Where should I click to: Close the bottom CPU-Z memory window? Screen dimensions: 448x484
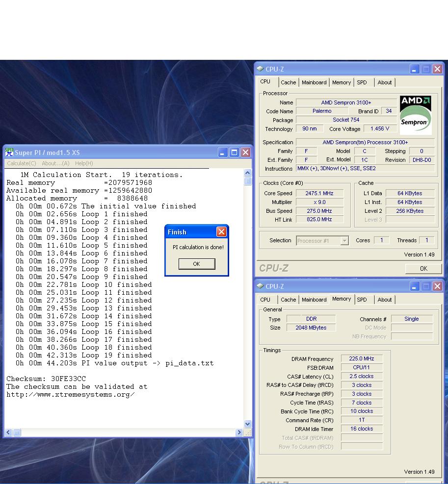coord(437,286)
